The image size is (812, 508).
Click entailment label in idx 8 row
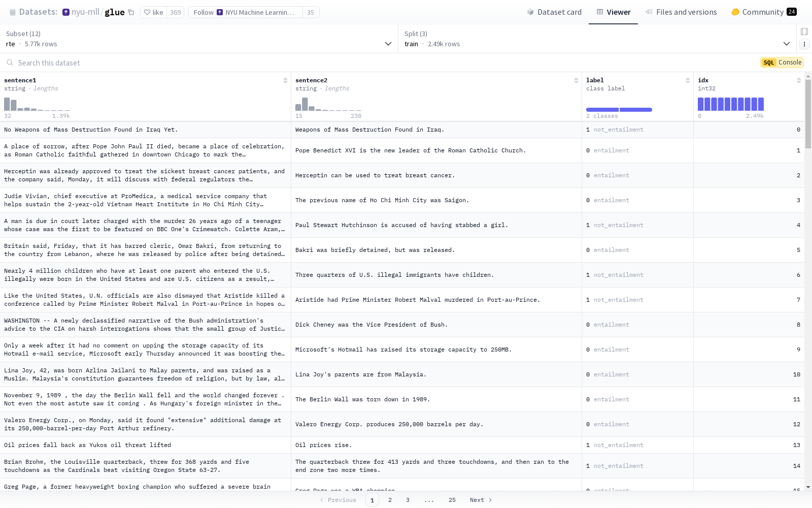click(611, 325)
